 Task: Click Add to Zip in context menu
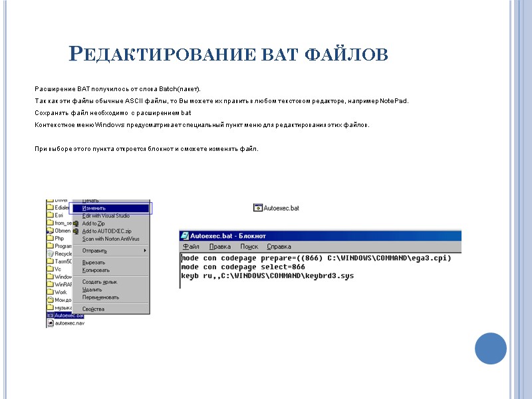tap(93, 223)
